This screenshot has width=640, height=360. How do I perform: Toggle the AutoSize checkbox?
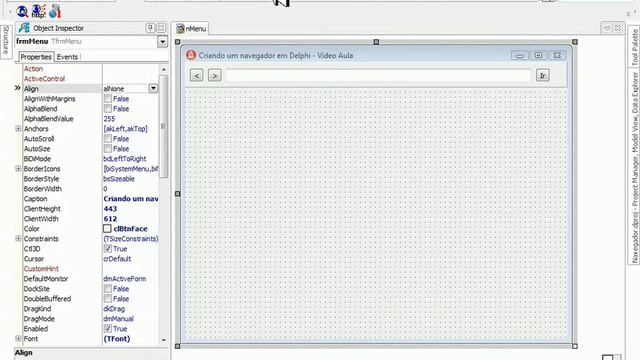tap(108, 149)
